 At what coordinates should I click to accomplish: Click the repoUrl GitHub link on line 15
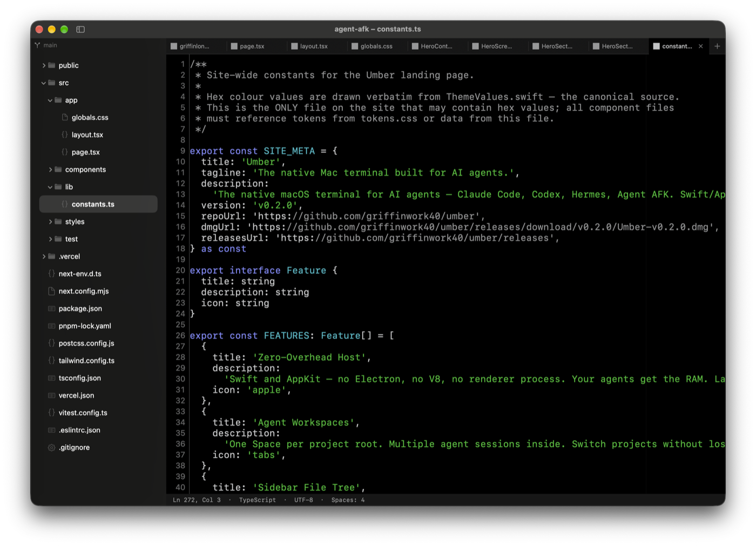pos(366,216)
